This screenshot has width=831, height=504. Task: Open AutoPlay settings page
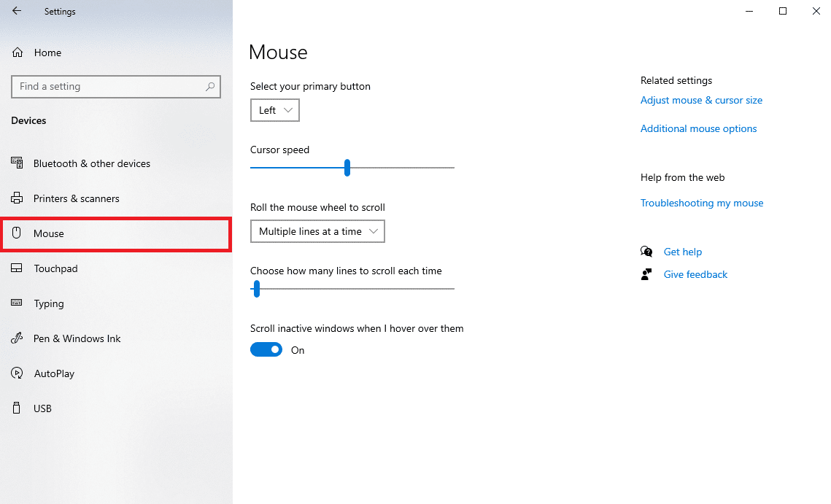point(54,373)
